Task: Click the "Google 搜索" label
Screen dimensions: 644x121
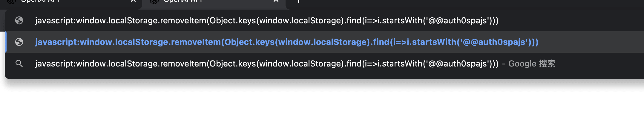Action: coord(532,63)
